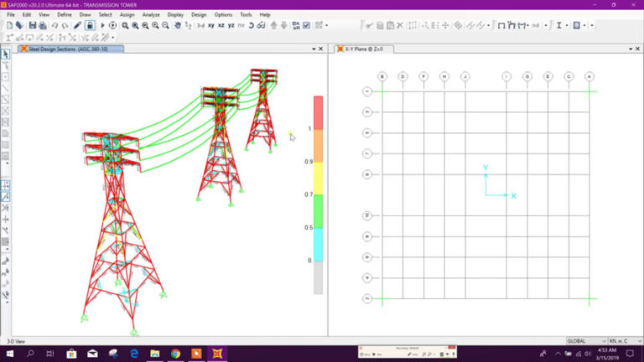The width and height of the screenshot is (644, 362).
Task: Open the Design menu
Action: click(199, 14)
